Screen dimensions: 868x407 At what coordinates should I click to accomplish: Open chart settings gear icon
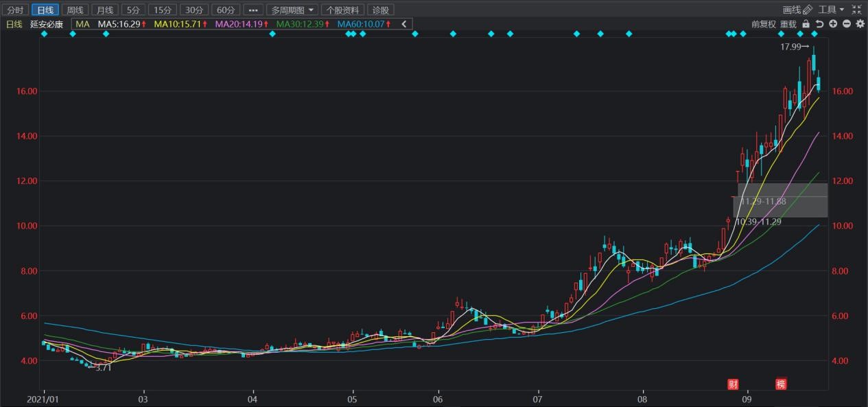tap(858, 24)
